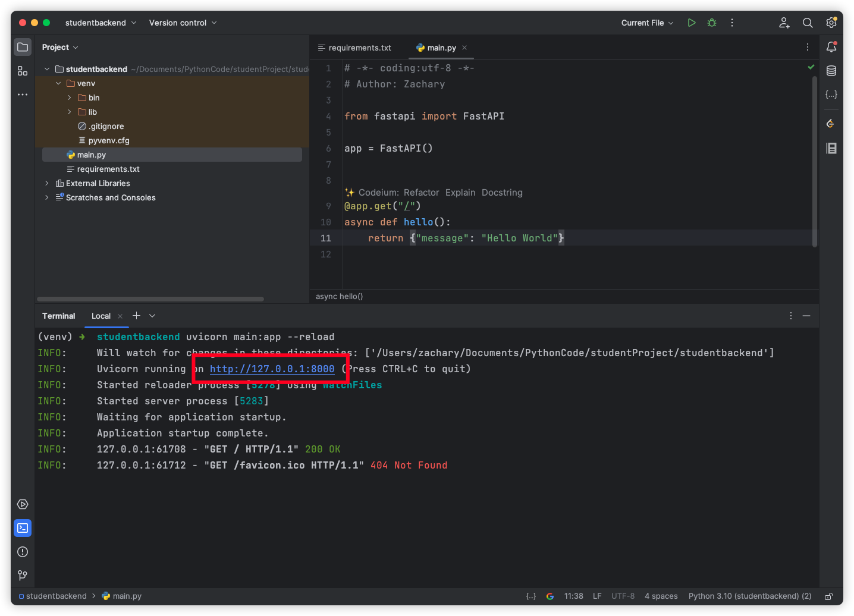Open the Problems tool window
The height and width of the screenshot is (616, 854).
(x=23, y=552)
